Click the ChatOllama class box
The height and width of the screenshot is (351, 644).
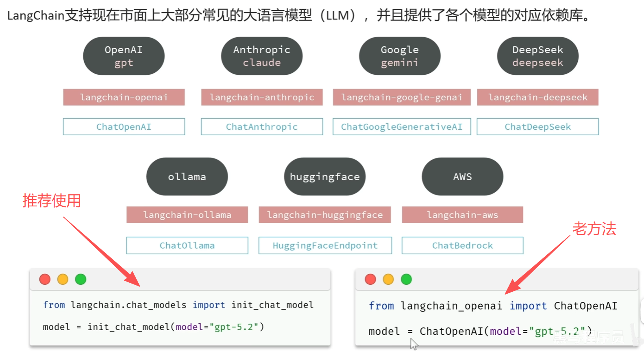coord(187,245)
